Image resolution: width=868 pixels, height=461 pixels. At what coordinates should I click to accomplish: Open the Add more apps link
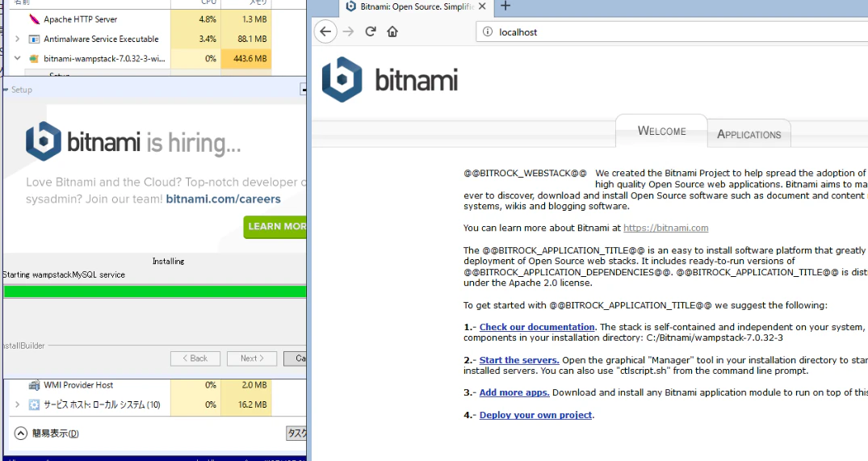514,392
